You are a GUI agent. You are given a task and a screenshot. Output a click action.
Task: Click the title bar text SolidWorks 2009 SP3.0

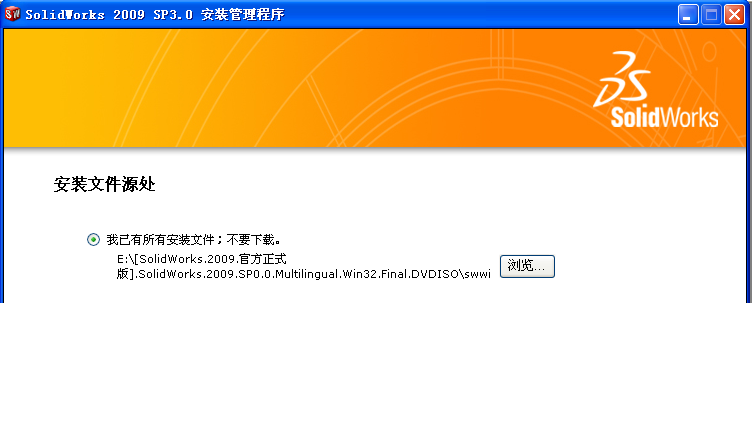pyautogui.click(x=109, y=14)
